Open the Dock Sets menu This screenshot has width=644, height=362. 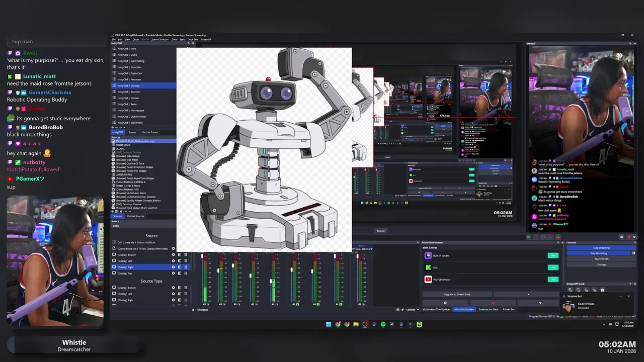(x=193, y=39)
